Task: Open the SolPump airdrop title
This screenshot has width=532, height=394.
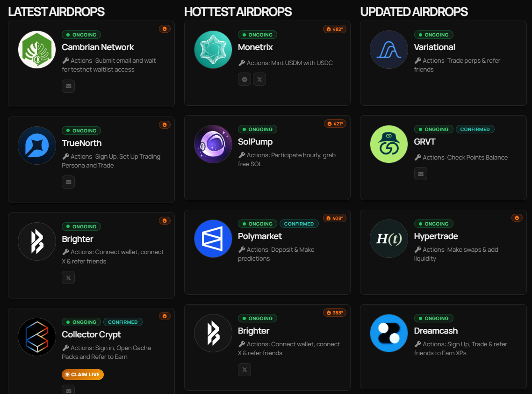Action: [255, 142]
